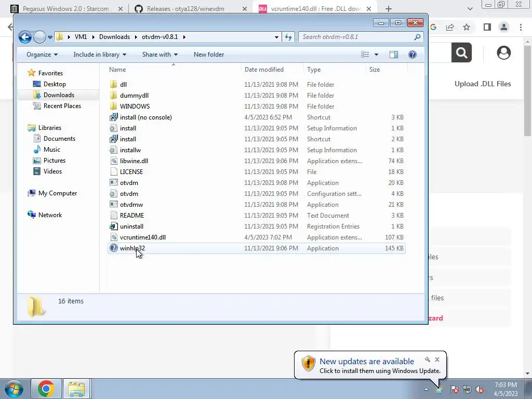The height and width of the screenshot is (399, 532).
Task: Select the installw setup information file
Action: pyautogui.click(x=130, y=150)
